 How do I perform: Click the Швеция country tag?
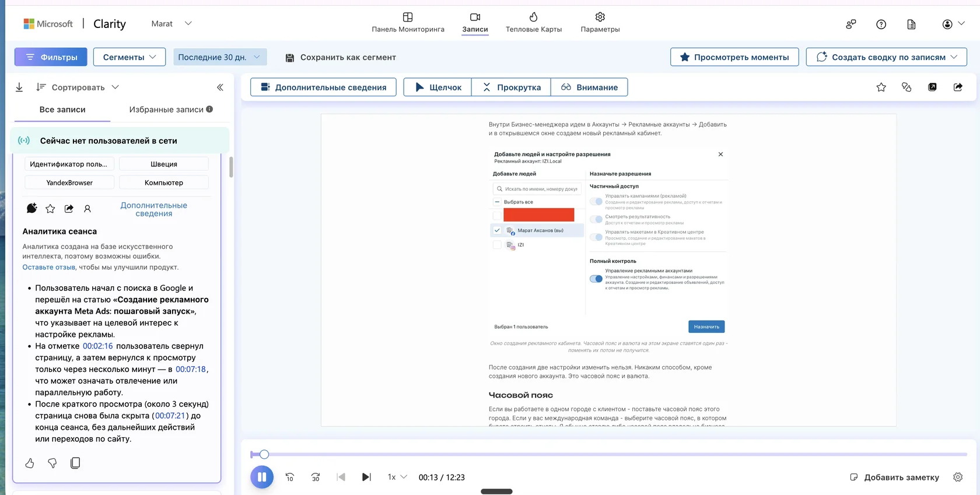pos(164,164)
